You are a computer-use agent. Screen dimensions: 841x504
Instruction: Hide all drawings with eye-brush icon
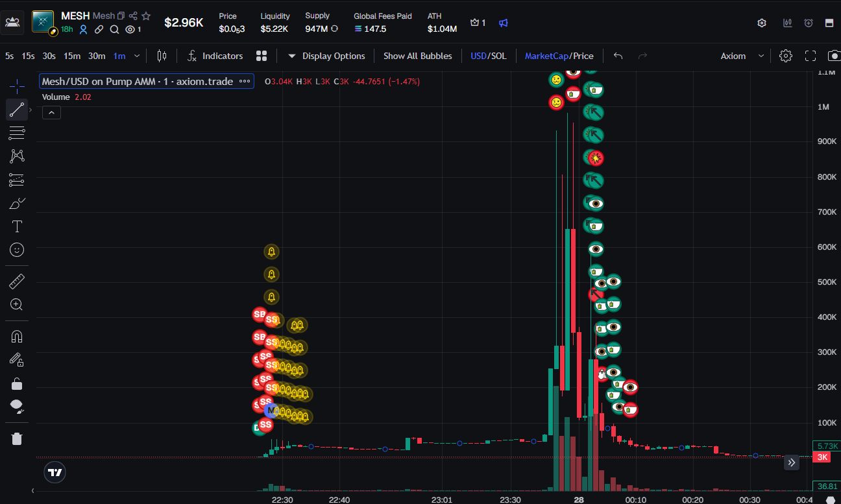tap(17, 407)
